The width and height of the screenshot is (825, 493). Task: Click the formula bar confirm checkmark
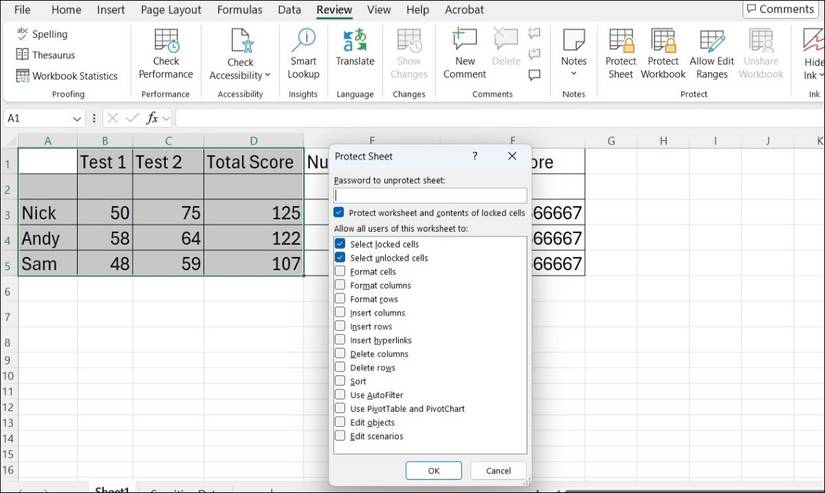click(132, 118)
